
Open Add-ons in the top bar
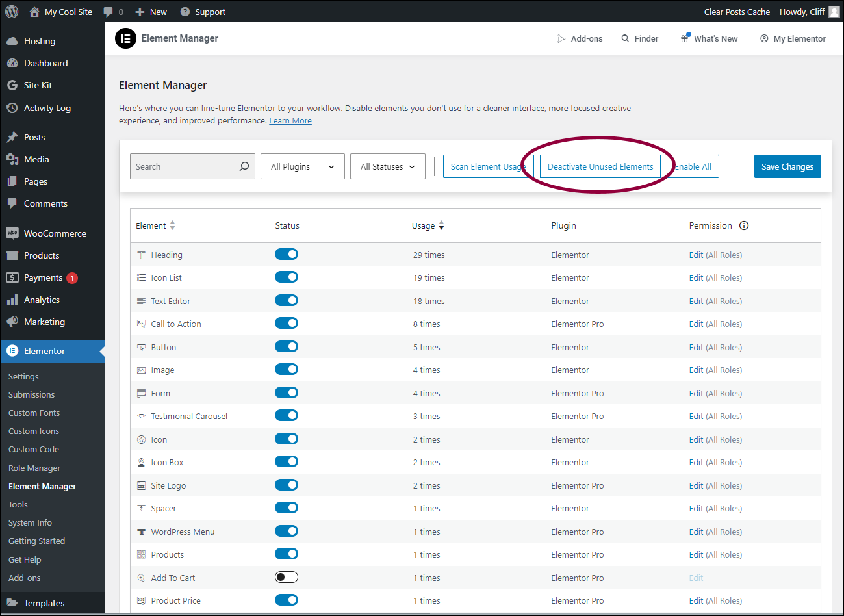(x=580, y=39)
